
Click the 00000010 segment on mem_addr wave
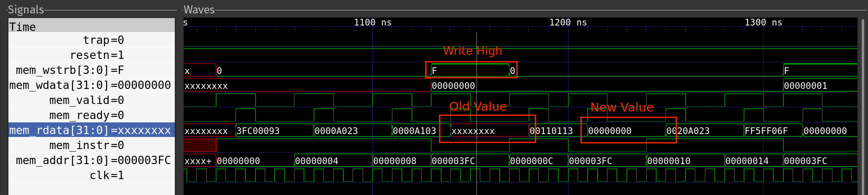(686, 161)
